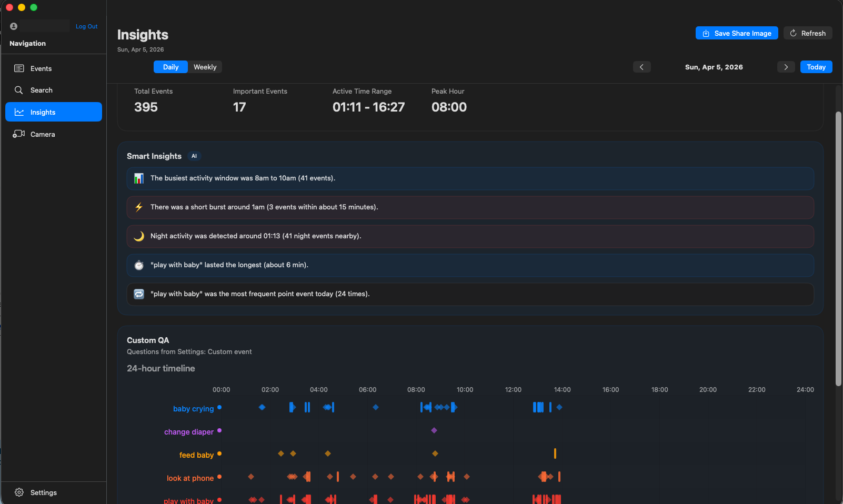The width and height of the screenshot is (843, 504).
Task: Click the Custom QA section heading
Action: point(148,340)
